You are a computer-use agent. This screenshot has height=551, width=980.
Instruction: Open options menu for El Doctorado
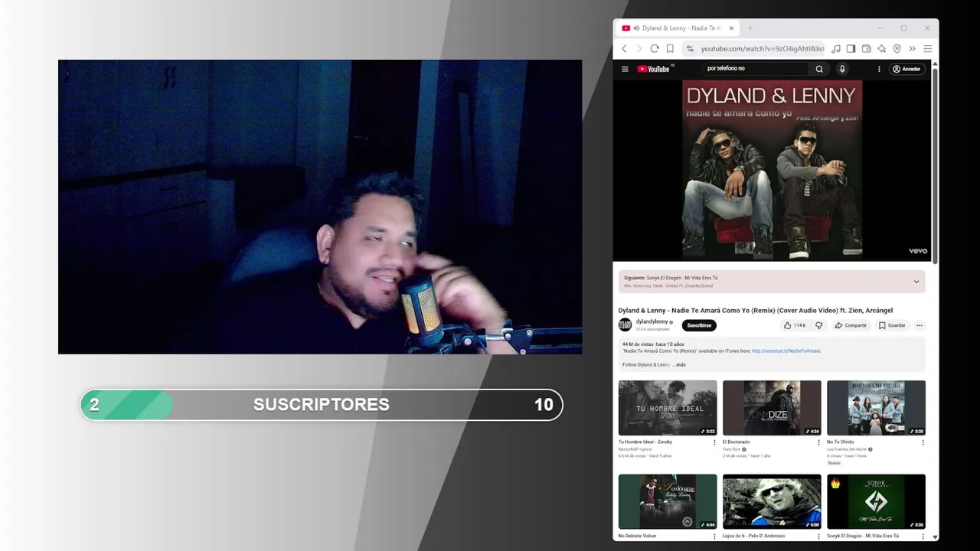click(x=818, y=442)
